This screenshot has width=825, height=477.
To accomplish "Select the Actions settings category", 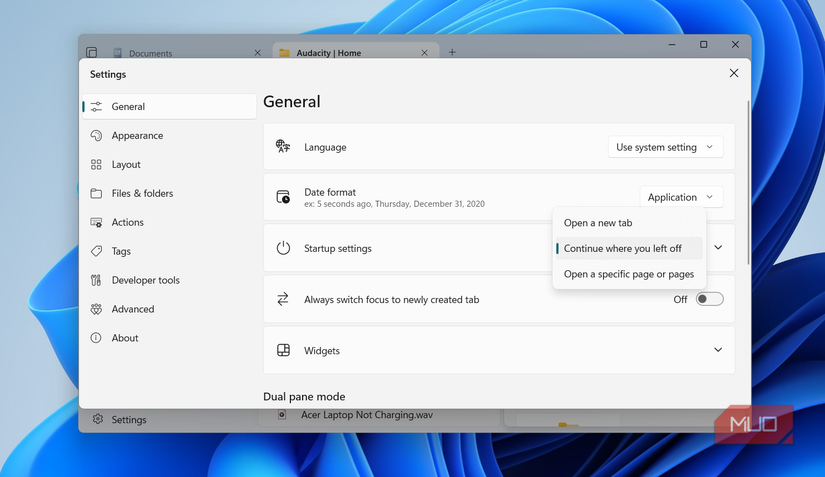I will coord(127,223).
